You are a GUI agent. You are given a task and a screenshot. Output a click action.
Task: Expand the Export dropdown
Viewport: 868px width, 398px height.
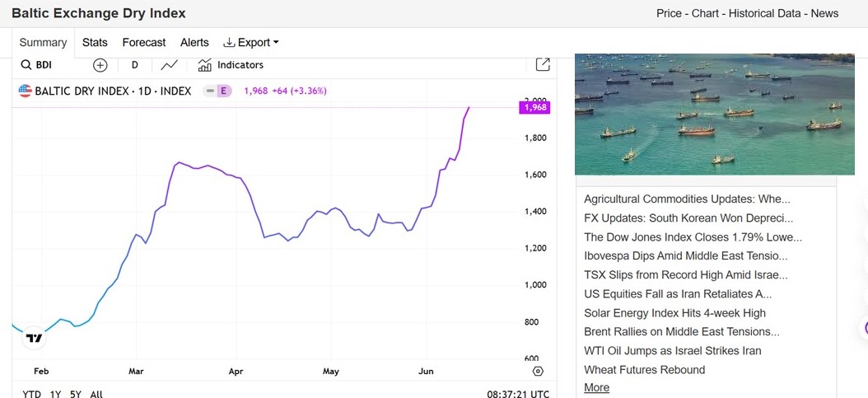[251, 43]
